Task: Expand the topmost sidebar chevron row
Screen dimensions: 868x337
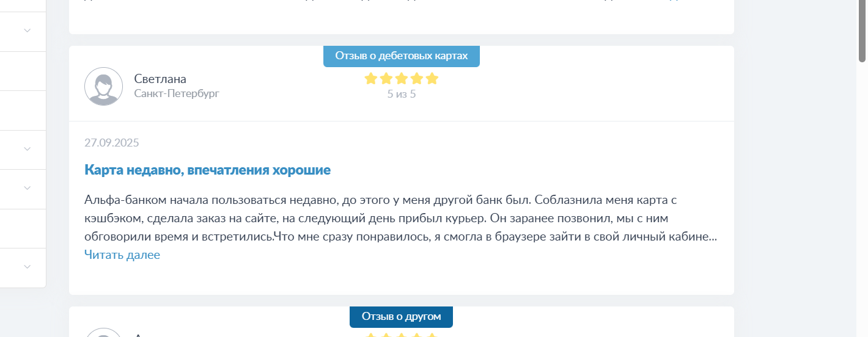Action: (27, 31)
